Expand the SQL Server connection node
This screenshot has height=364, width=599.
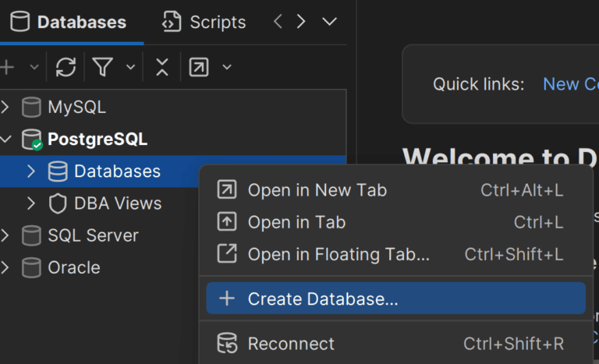tap(5, 235)
